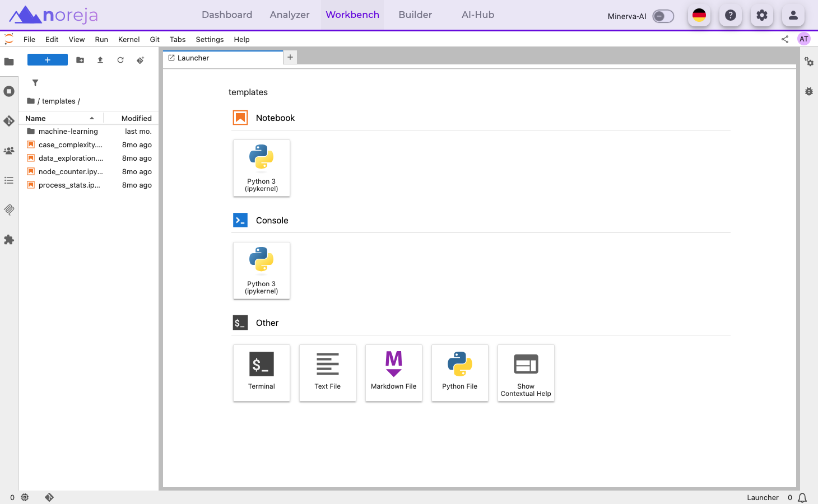Open a new Terminal

pyautogui.click(x=262, y=373)
